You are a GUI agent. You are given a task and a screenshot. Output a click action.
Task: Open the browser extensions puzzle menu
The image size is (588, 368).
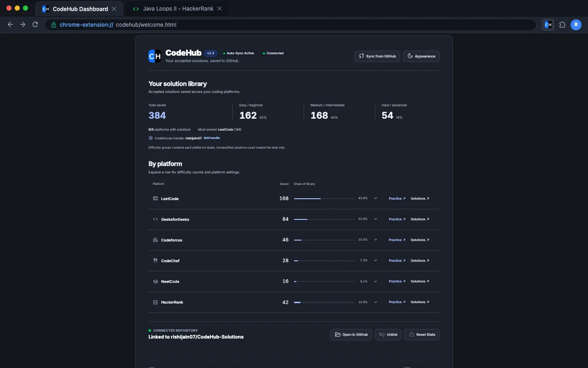562,25
